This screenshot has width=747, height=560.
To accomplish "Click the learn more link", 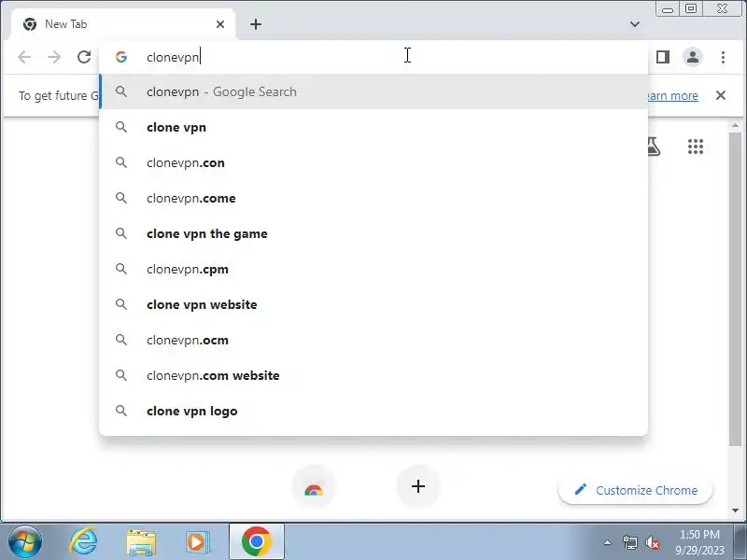I will [x=672, y=96].
